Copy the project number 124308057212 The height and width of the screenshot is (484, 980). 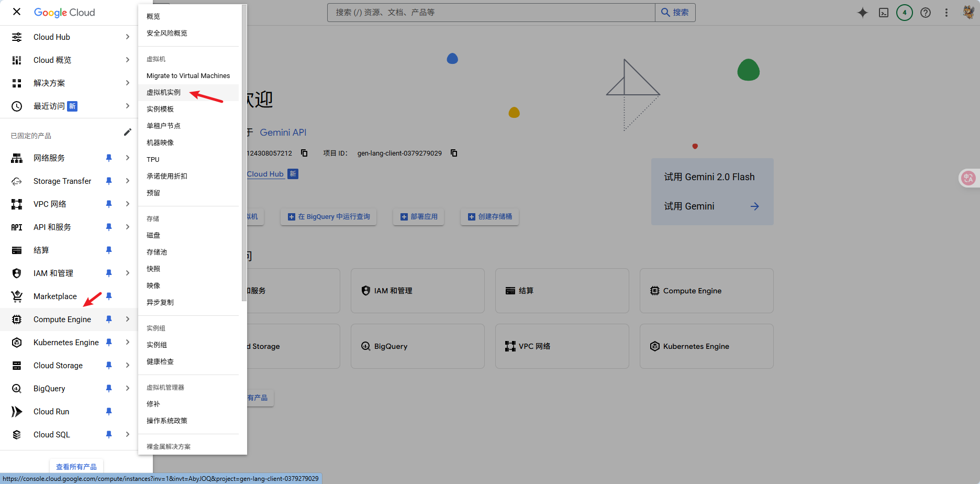click(304, 153)
